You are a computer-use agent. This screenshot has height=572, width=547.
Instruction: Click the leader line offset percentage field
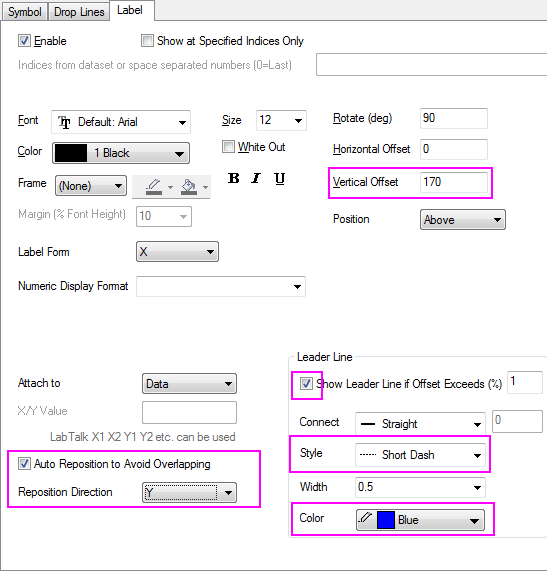click(525, 382)
